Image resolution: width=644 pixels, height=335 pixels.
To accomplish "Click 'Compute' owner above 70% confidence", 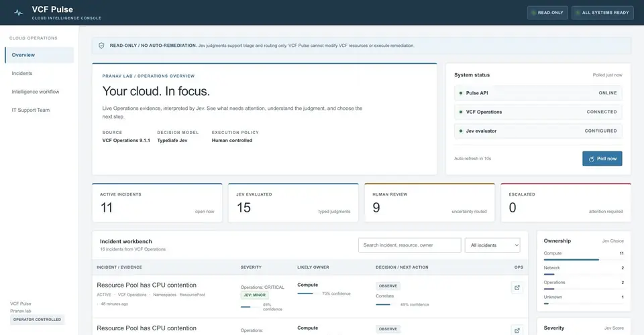I will [308, 285].
